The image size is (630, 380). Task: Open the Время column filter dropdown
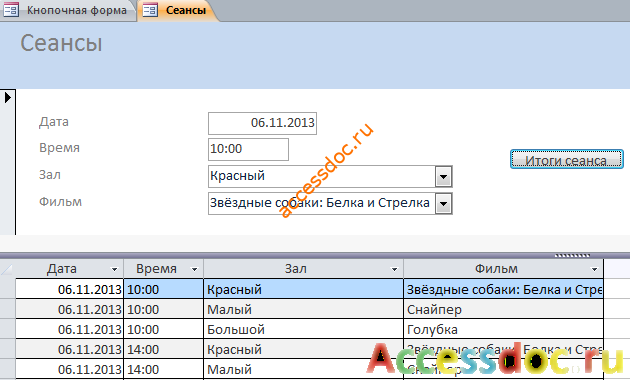(194, 269)
